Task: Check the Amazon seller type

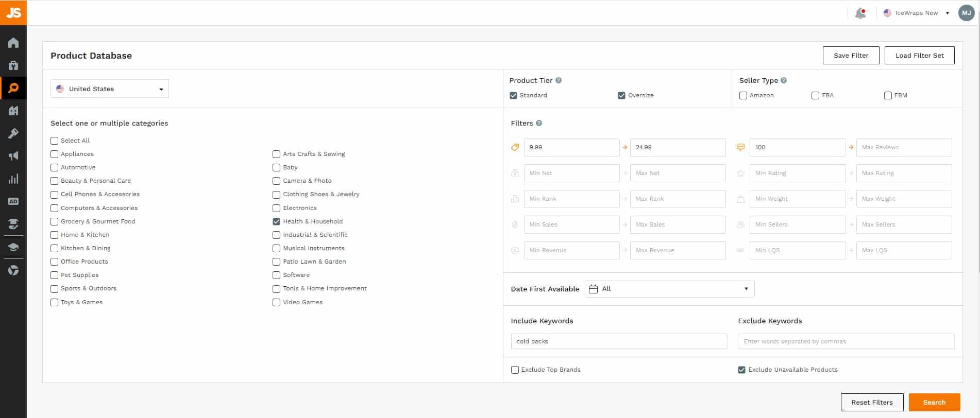Action: click(743, 95)
